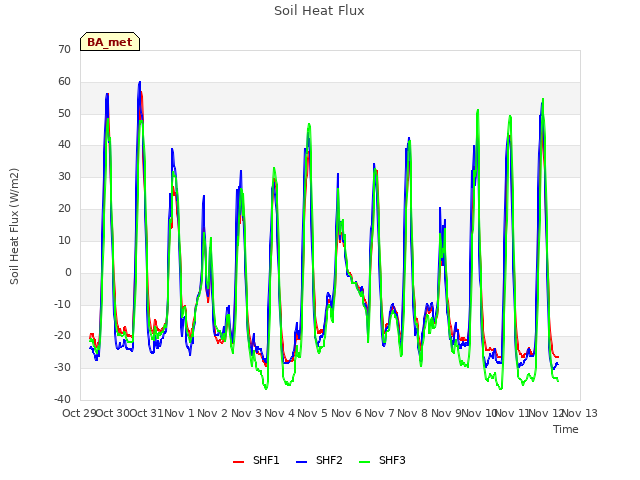Click the Nov 8 x-axis tick label

(x=412, y=413)
